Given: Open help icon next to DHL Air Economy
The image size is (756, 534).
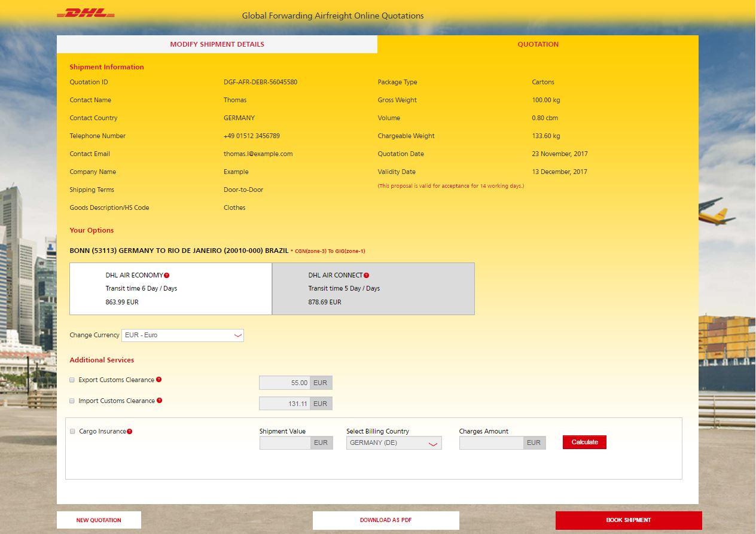Looking at the screenshot, I should (167, 276).
